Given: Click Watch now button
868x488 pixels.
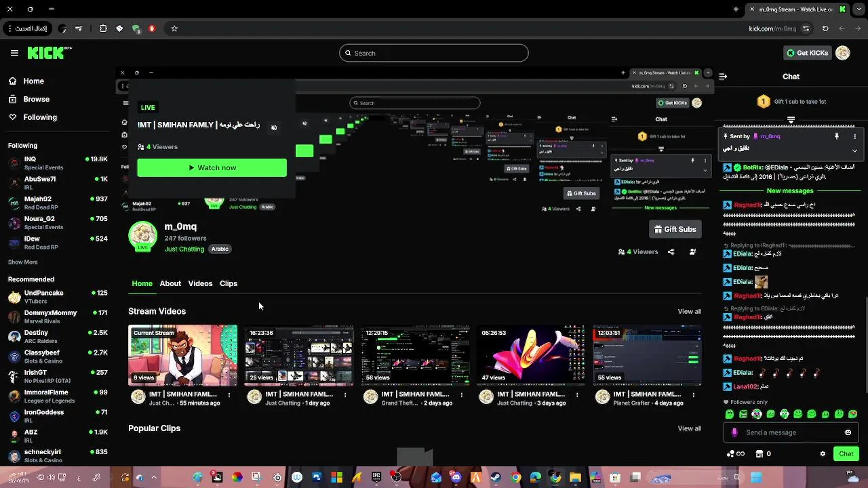Looking at the screenshot, I should click(x=212, y=167).
